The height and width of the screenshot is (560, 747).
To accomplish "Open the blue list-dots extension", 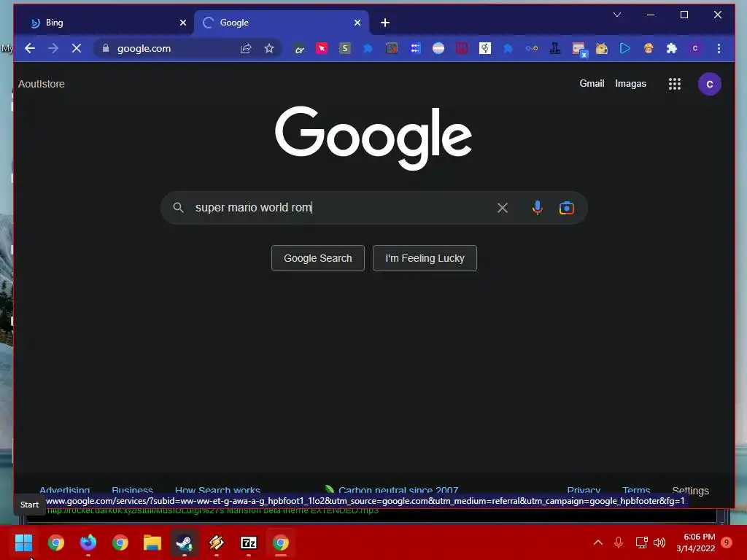I will coord(415,48).
